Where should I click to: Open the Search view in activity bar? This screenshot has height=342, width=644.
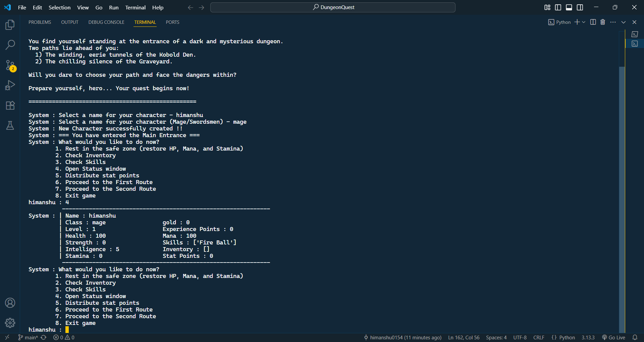[x=10, y=45]
